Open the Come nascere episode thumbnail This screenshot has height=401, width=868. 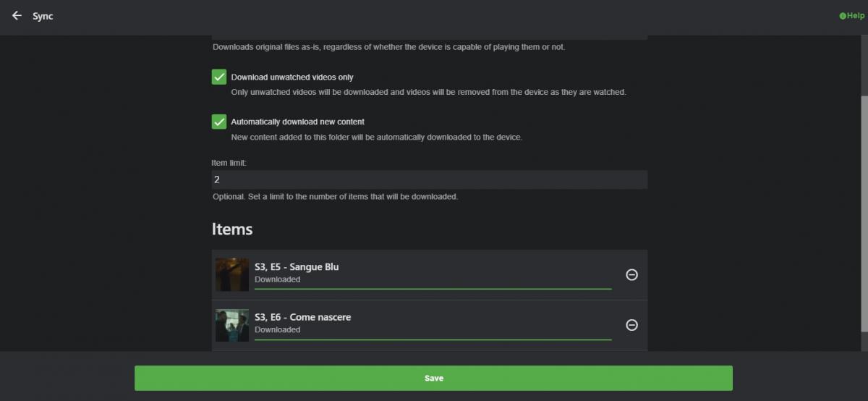pyautogui.click(x=232, y=325)
